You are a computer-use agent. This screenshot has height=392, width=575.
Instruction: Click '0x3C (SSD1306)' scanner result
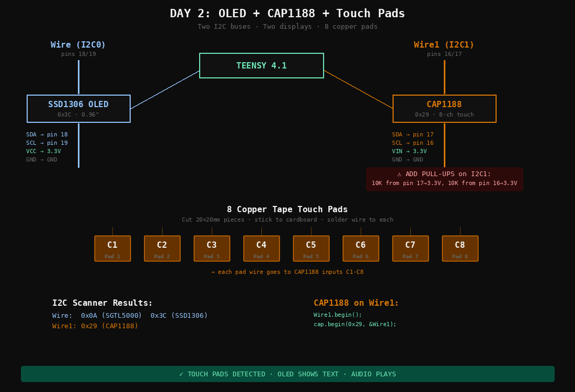(179, 315)
